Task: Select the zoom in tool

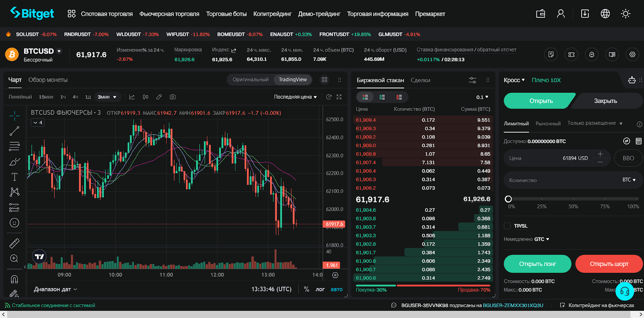Action: coord(14,258)
